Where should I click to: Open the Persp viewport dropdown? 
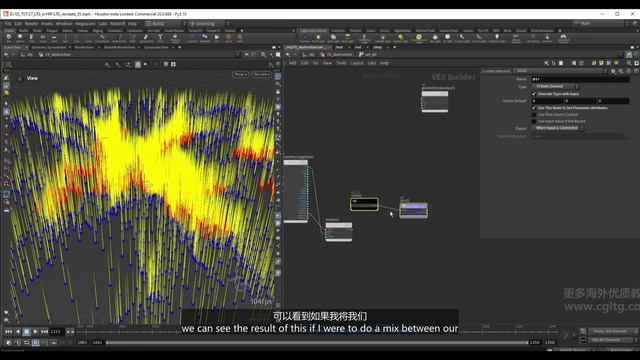241,74
